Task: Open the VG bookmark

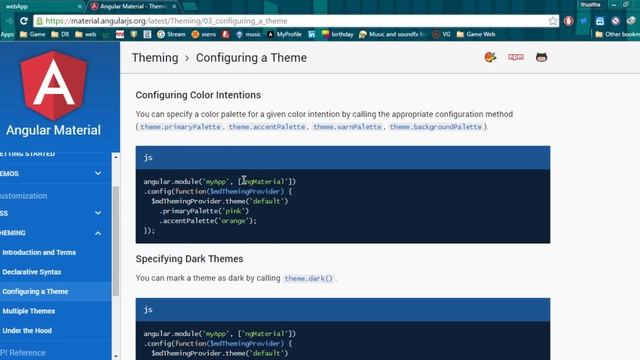Action: point(441,34)
